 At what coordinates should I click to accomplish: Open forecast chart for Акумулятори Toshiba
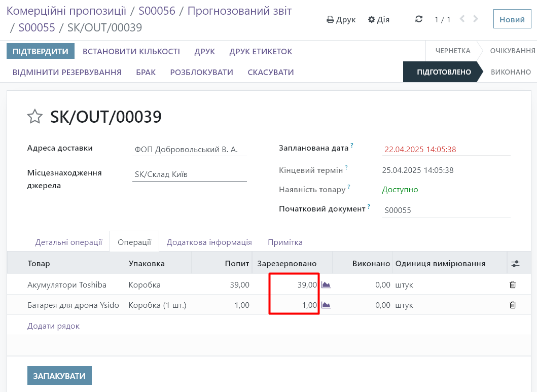tap(326, 285)
